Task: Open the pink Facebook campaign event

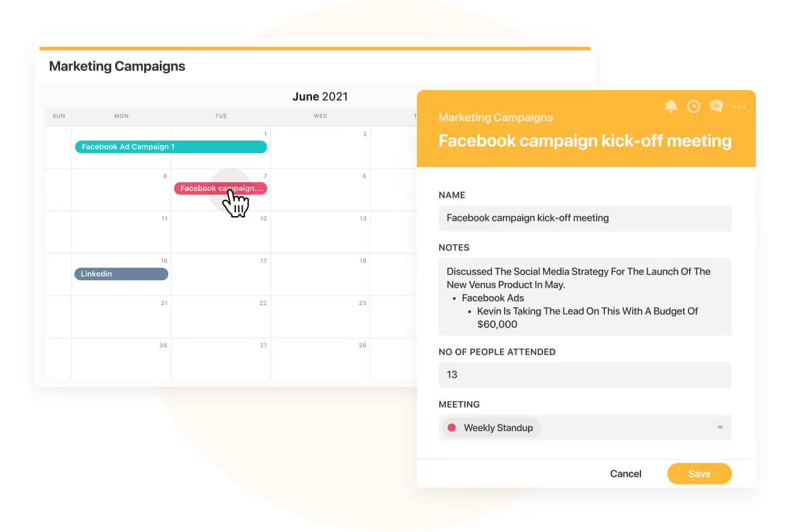Action: click(x=220, y=189)
